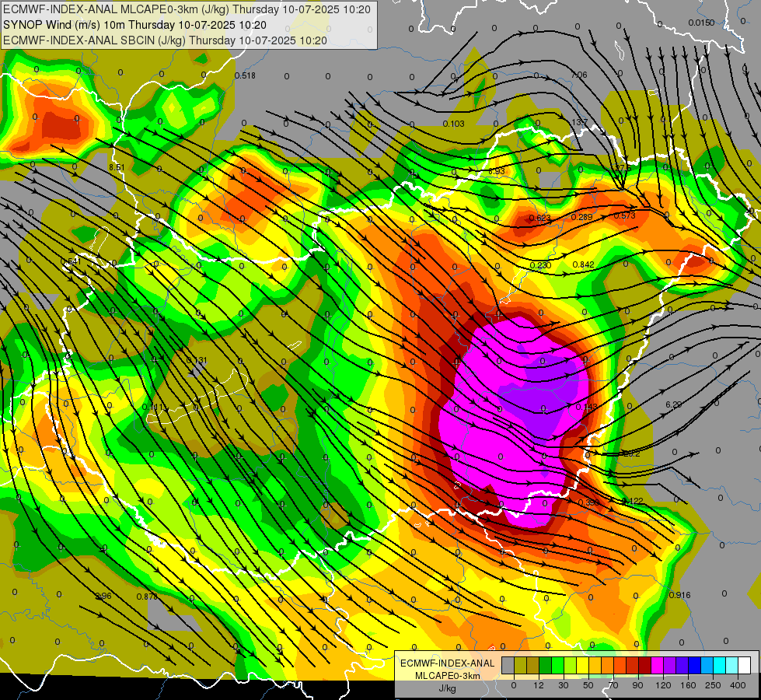Click the map value 0.289
Viewport: 761px width, 700px height.
pos(581,217)
